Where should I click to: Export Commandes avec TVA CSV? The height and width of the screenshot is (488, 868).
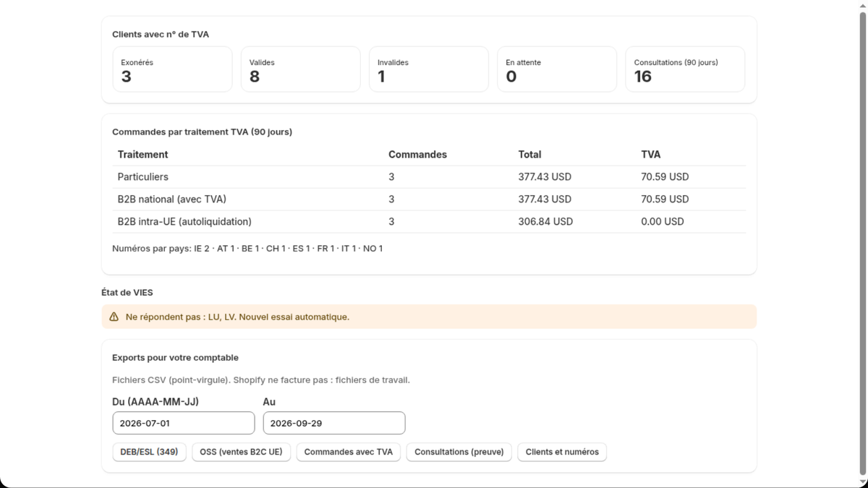coord(348,452)
